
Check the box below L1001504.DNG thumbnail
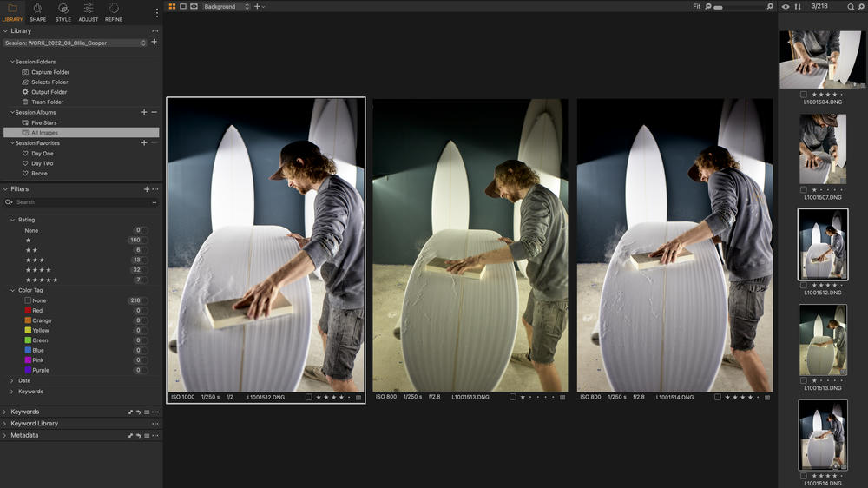coord(804,94)
